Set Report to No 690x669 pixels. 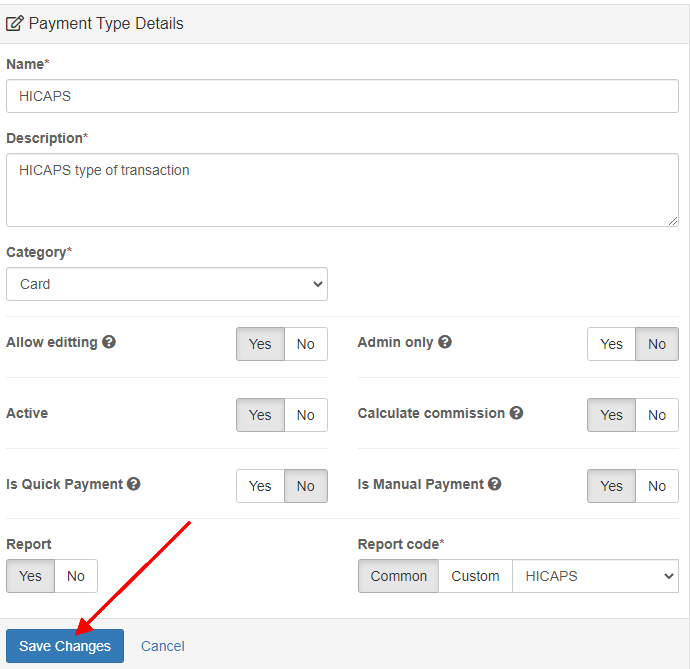point(76,576)
